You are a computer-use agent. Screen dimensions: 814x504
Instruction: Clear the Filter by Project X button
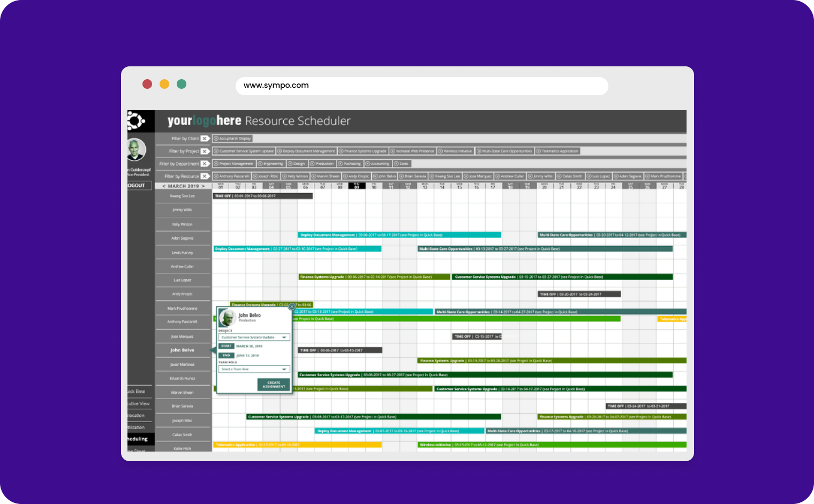point(205,151)
